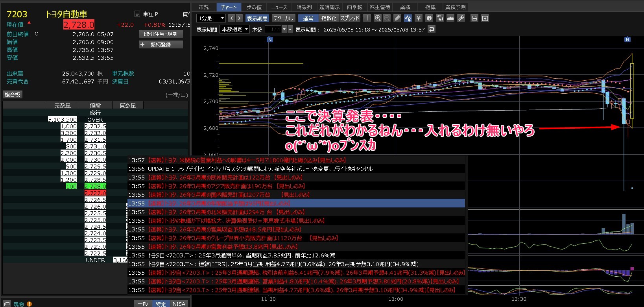Open the 本数指定 period type dropdown

pyautogui.click(x=235, y=29)
